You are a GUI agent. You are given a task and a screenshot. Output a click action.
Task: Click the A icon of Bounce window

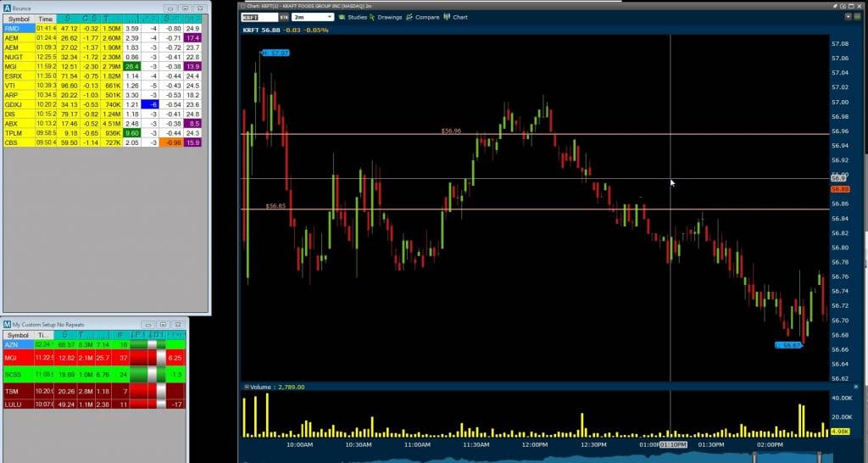pos(7,8)
